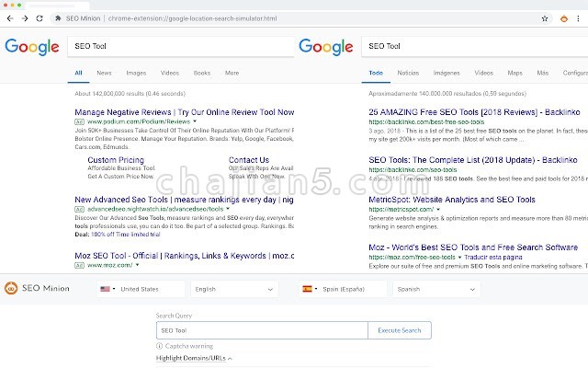Viewport: 588px width, 368px height.
Task: Click the right Google logo
Action: [x=326, y=47]
